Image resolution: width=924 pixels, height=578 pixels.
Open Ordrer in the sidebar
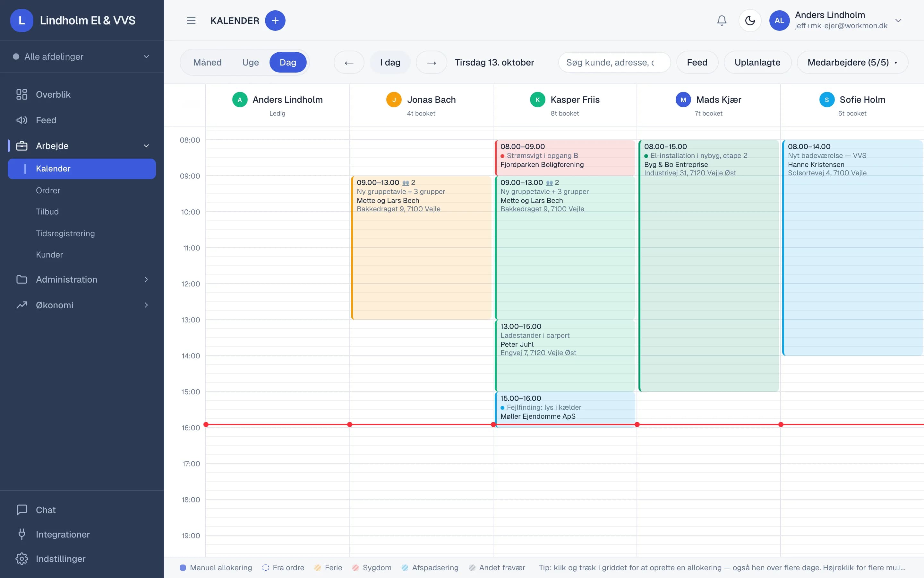(48, 190)
